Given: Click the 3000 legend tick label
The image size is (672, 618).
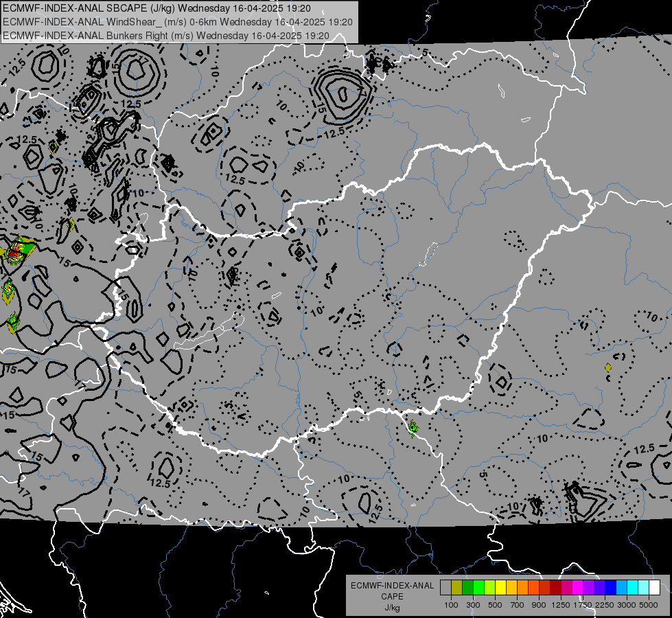Looking at the screenshot, I should [x=627, y=605].
